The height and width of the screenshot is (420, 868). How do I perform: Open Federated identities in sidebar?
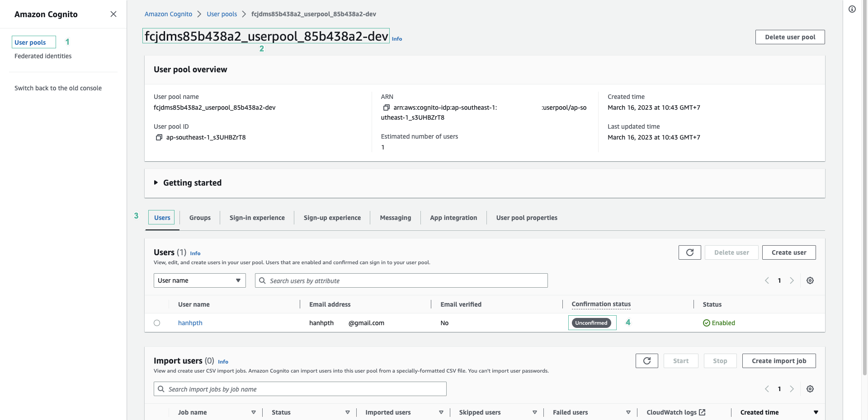pyautogui.click(x=43, y=56)
